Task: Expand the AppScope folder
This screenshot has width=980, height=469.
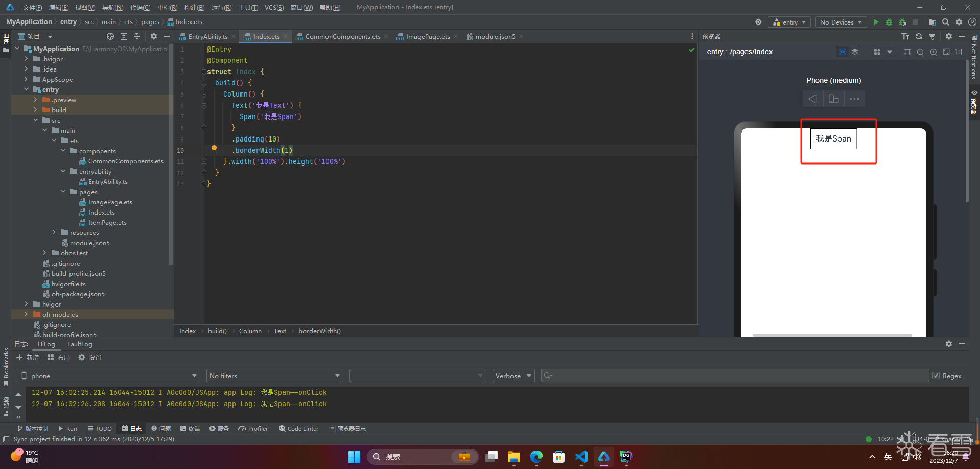Action: point(26,79)
